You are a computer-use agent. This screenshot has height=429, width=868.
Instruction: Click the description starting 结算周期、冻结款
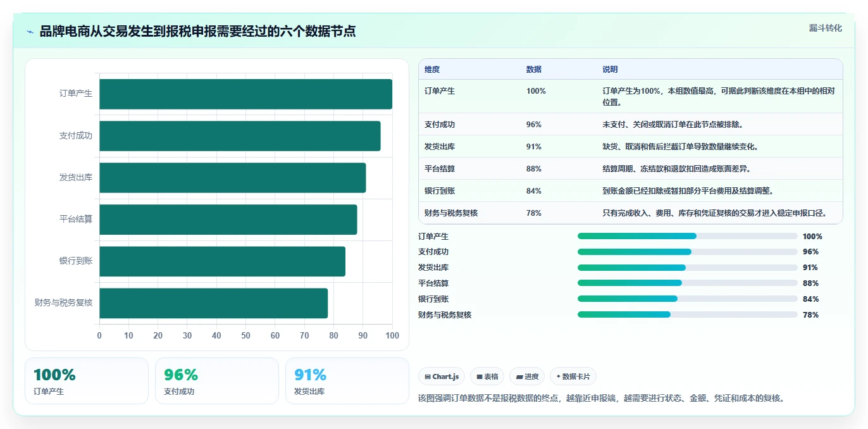676,169
